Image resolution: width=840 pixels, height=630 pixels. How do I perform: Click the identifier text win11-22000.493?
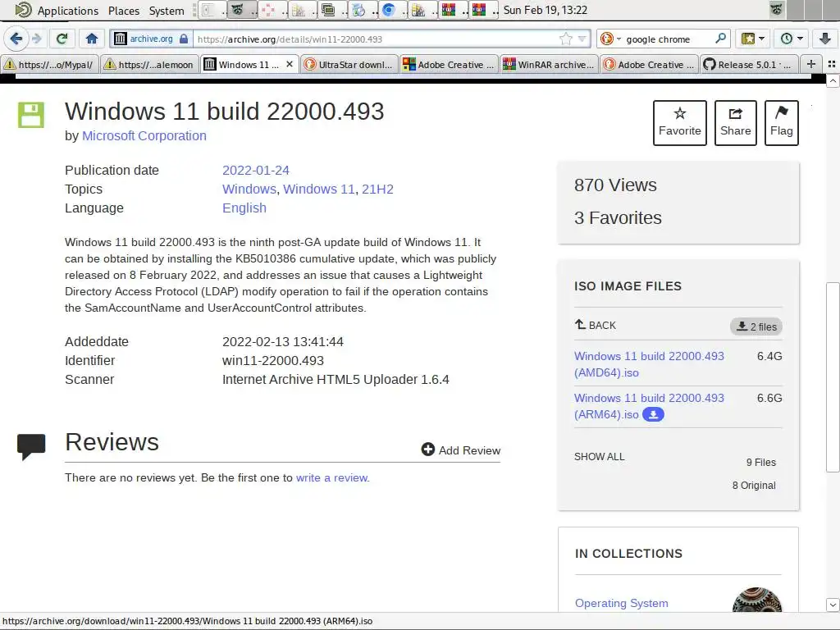273,361
